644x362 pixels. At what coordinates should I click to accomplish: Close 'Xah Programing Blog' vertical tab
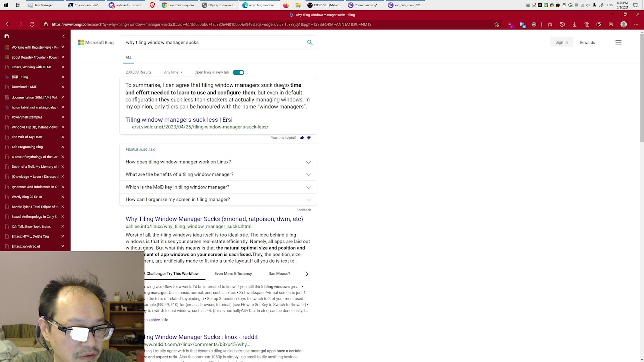(x=63, y=147)
